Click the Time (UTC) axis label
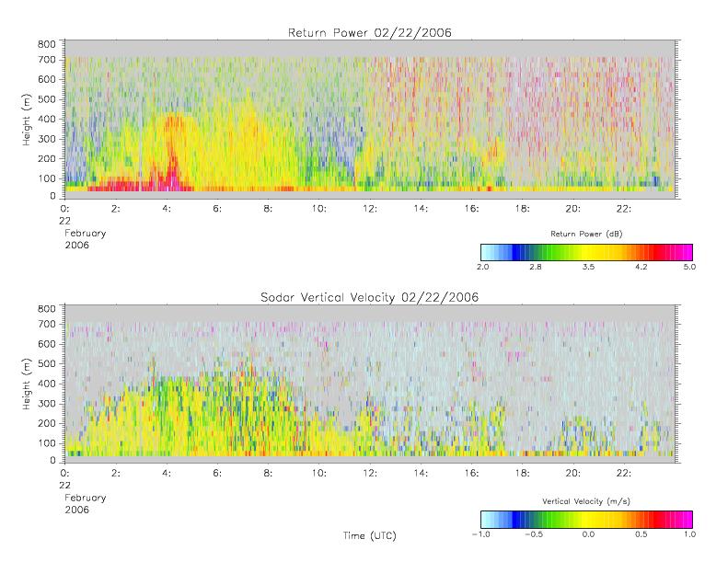This screenshot has width=728, height=562. click(370, 535)
